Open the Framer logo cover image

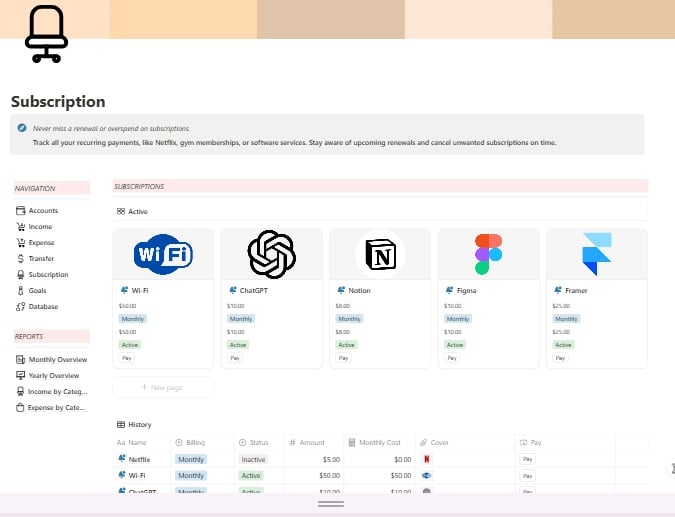[x=597, y=254]
